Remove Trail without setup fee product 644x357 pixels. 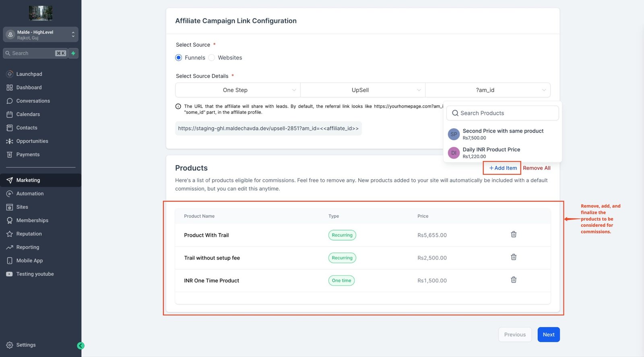(514, 257)
